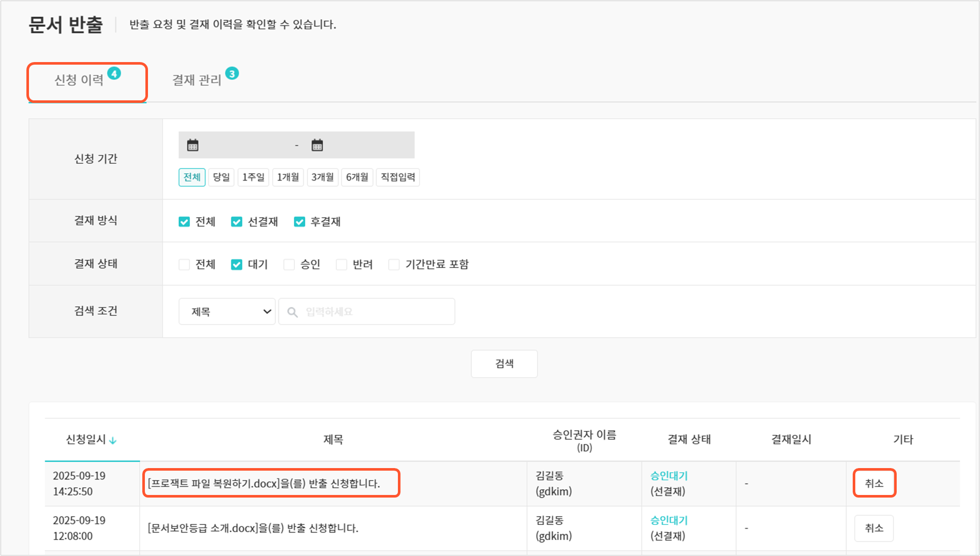The image size is (980, 556).
Task: Open the start date calendar icon
Action: tap(192, 145)
